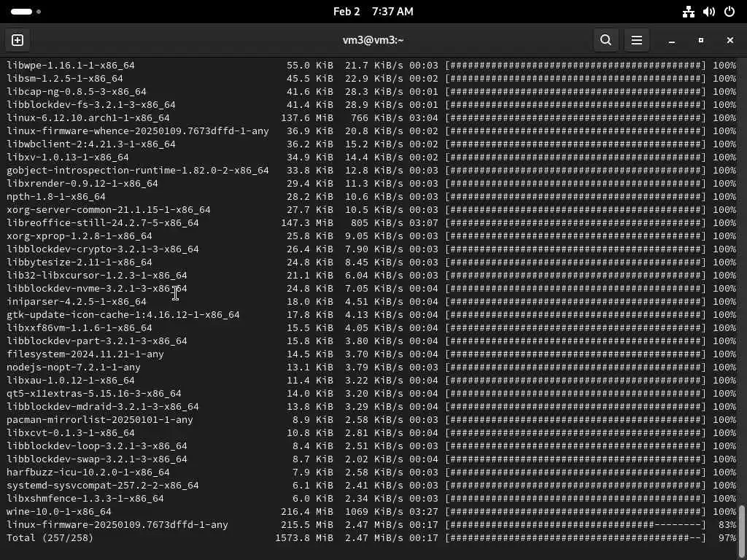Click package name libxv-1.0.13-1-x86_64
Viewport: 747px width, 560px height.
click(68, 157)
